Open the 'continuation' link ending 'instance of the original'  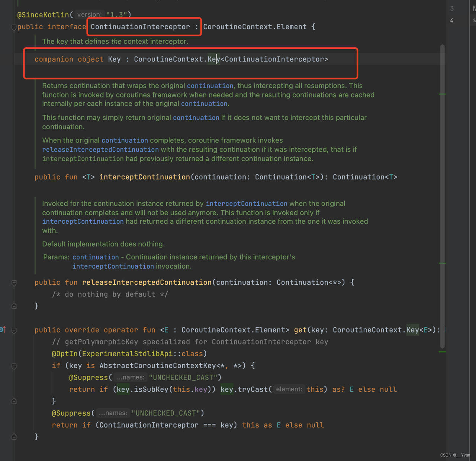(x=204, y=104)
